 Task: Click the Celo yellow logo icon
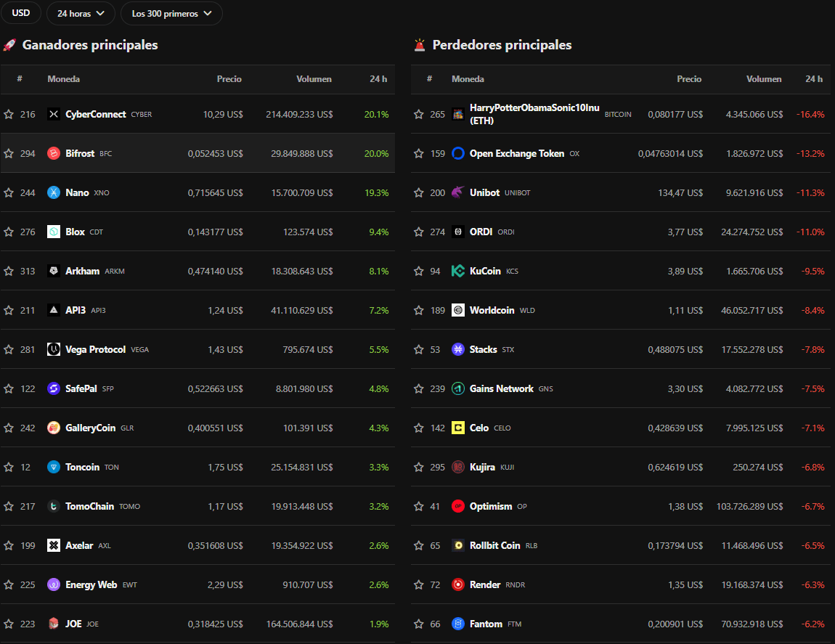coord(458,428)
